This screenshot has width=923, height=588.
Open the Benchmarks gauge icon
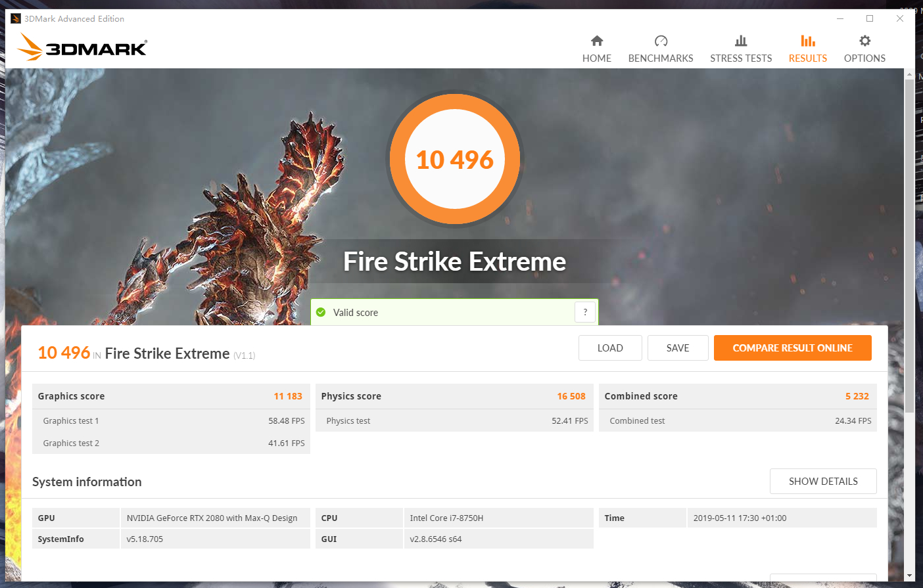coord(661,41)
